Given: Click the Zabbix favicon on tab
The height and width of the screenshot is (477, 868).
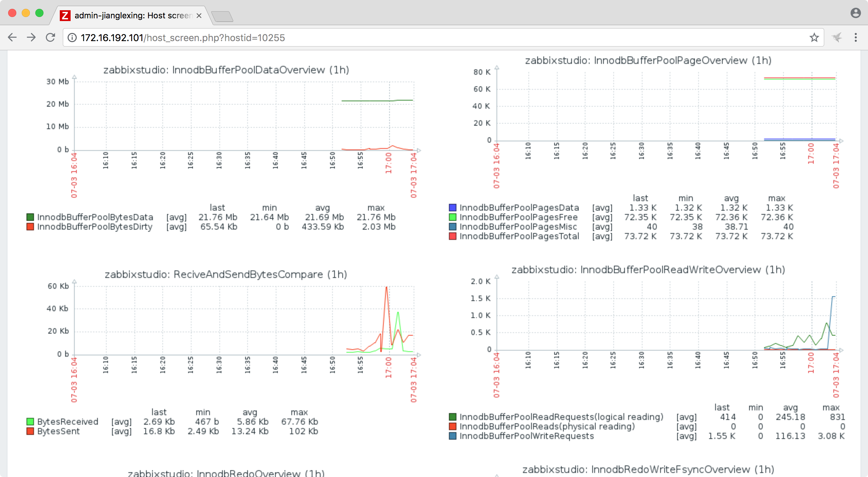Looking at the screenshot, I should pyautogui.click(x=65, y=16).
